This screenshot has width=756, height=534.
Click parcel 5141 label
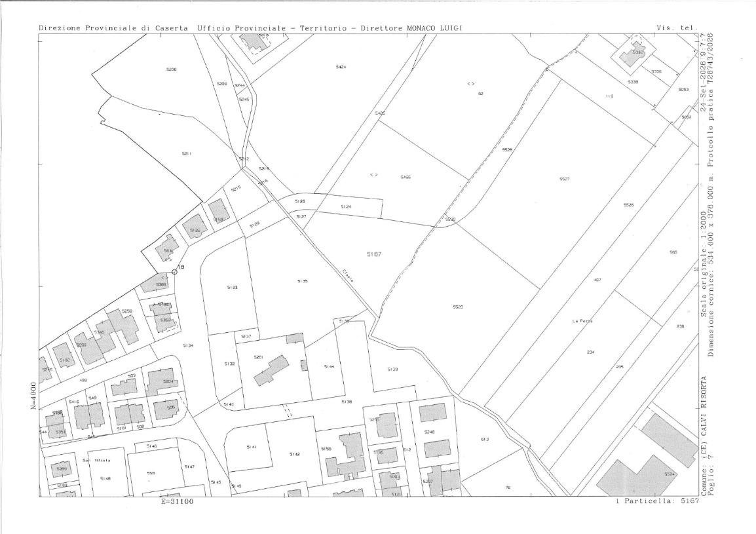point(251,447)
